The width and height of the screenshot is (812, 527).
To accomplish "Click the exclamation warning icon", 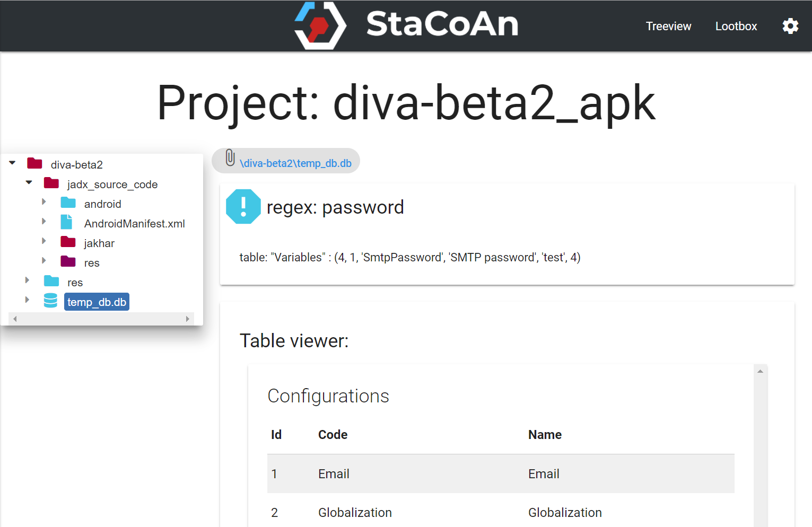I will (x=243, y=206).
